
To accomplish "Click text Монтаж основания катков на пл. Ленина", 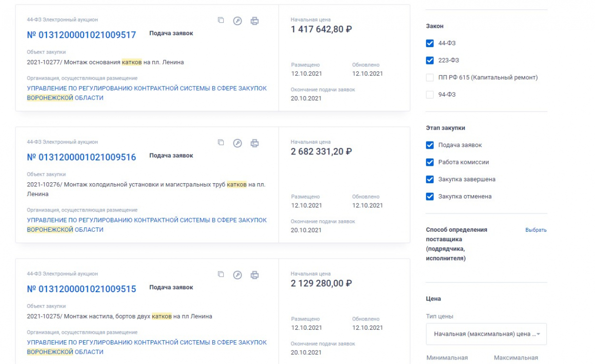I will coord(124,62).
